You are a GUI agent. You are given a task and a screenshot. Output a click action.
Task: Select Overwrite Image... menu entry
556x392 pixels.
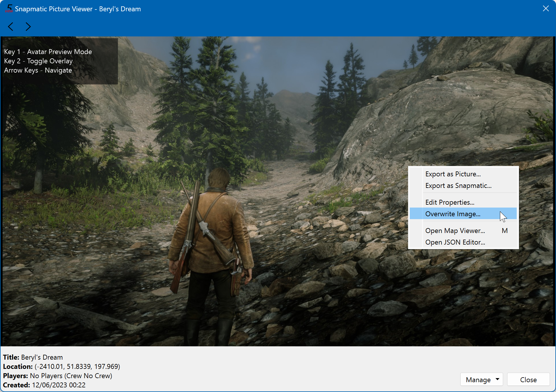[453, 214]
